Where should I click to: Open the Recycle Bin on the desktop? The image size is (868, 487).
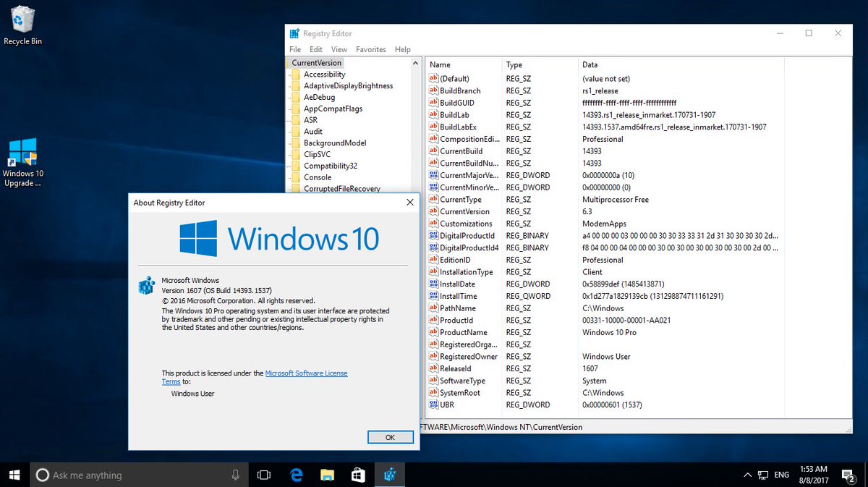tap(22, 22)
